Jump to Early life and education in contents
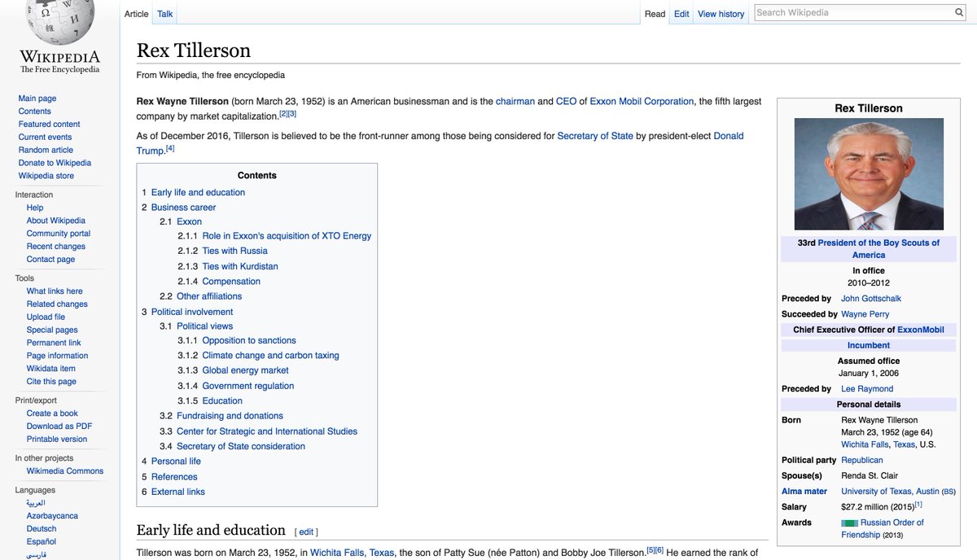Screen dimensions: 977x560 click(x=198, y=193)
